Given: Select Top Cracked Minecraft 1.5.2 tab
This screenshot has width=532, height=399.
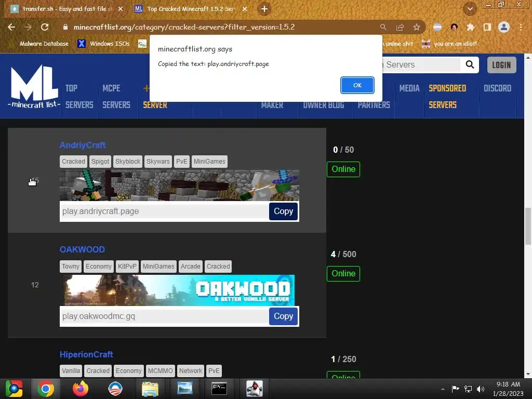Looking at the screenshot, I should click(x=191, y=9).
